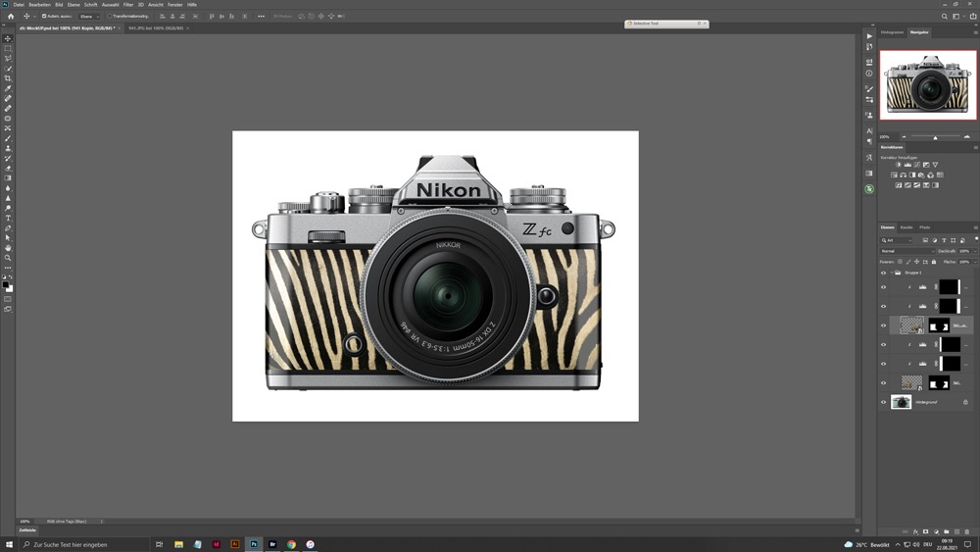Switch to the 941.JPG document tab
This screenshot has height=552, width=980.
[x=154, y=28]
